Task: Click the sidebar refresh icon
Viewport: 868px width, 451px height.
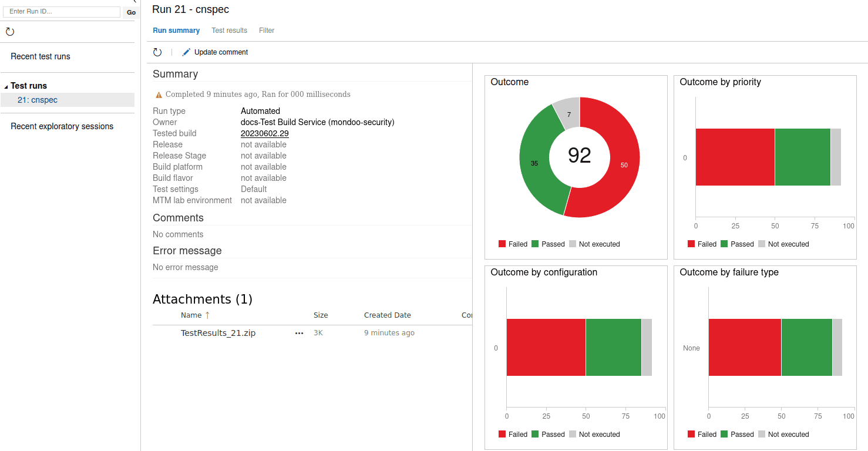Action: point(10,32)
